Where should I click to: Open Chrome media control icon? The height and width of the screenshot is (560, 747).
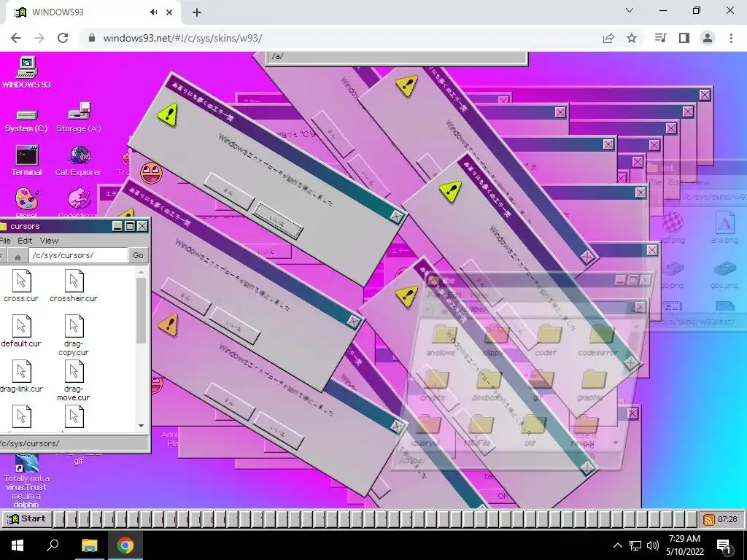[x=660, y=38]
